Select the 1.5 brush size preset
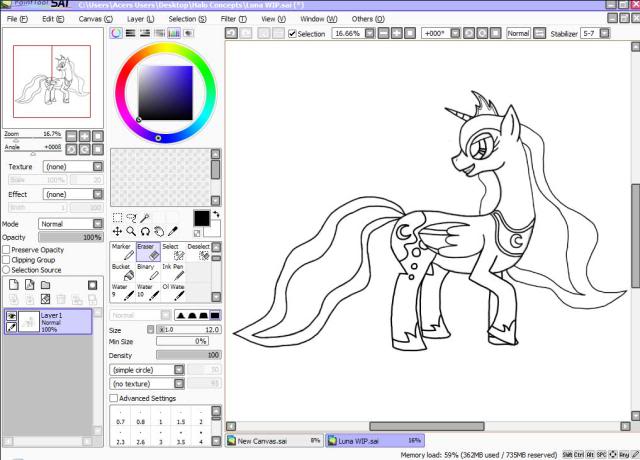Image resolution: width=640 pixels, height=460 pixels. click(x=181, y=417)
